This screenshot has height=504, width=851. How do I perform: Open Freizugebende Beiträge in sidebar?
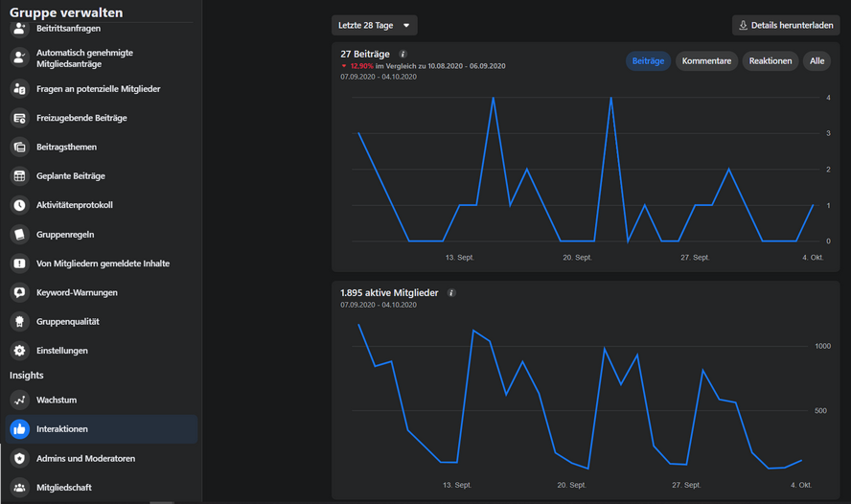pos(81,118)
